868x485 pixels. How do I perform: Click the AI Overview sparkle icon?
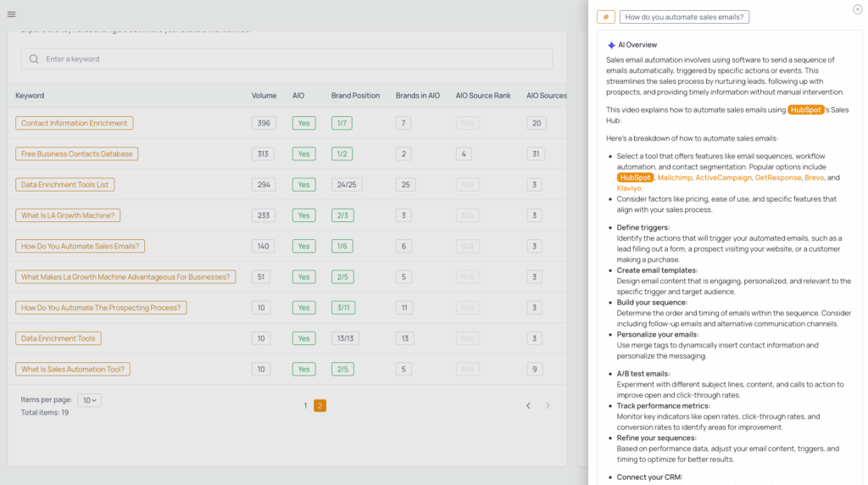[611, 46]
